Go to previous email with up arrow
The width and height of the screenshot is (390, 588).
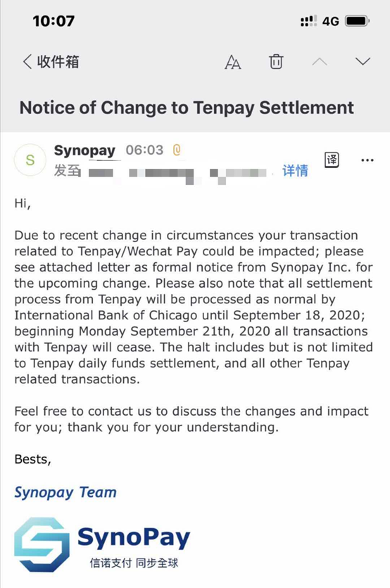click(320, 62)
